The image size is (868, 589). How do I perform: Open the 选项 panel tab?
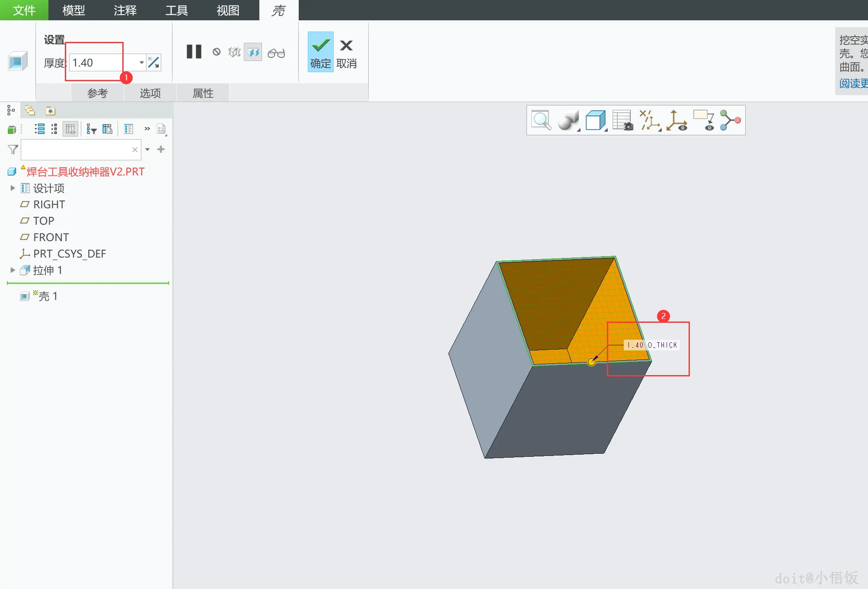tap(150, 93)
